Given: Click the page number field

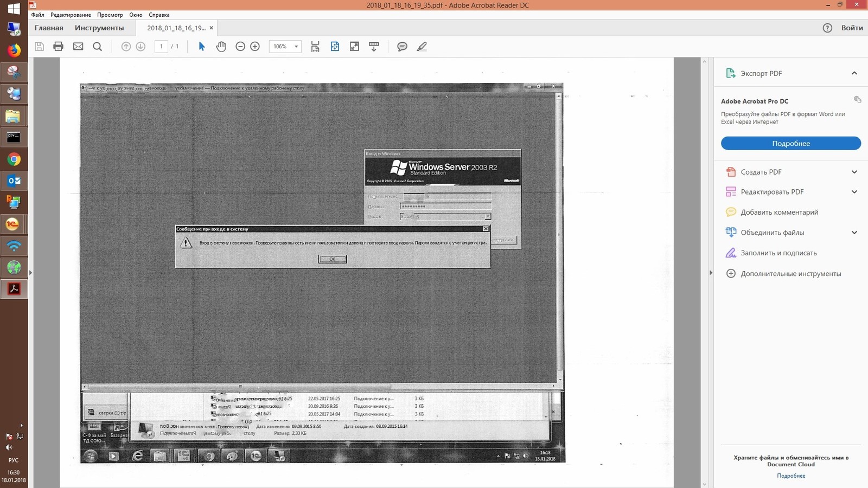Looking at the screenshot, I should 161,47.
